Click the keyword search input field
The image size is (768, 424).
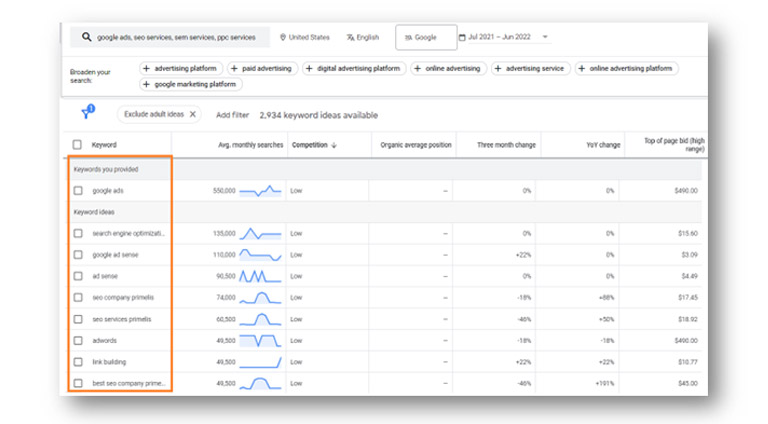point(169,37)
